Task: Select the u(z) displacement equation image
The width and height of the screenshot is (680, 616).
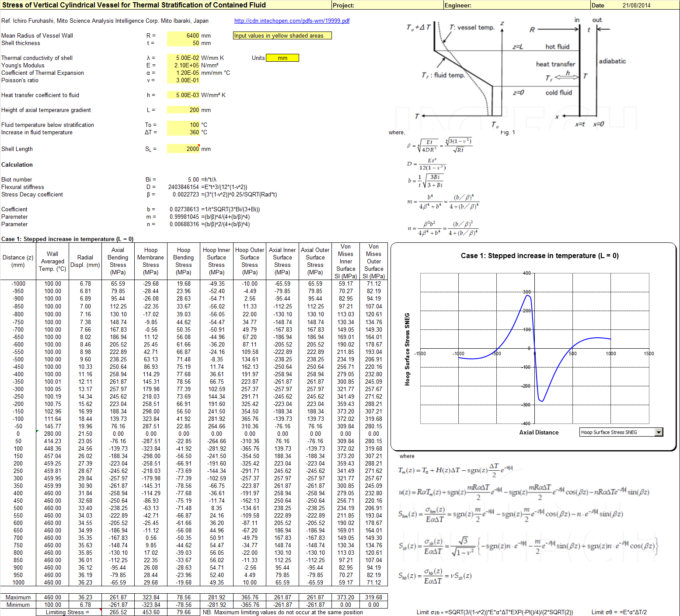Action: point(524,492)
